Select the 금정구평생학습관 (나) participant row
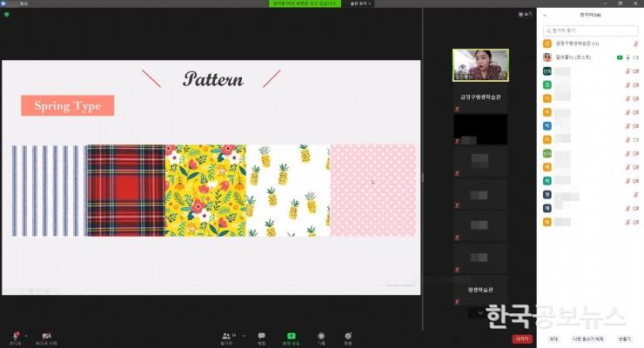 click(591, 43)
